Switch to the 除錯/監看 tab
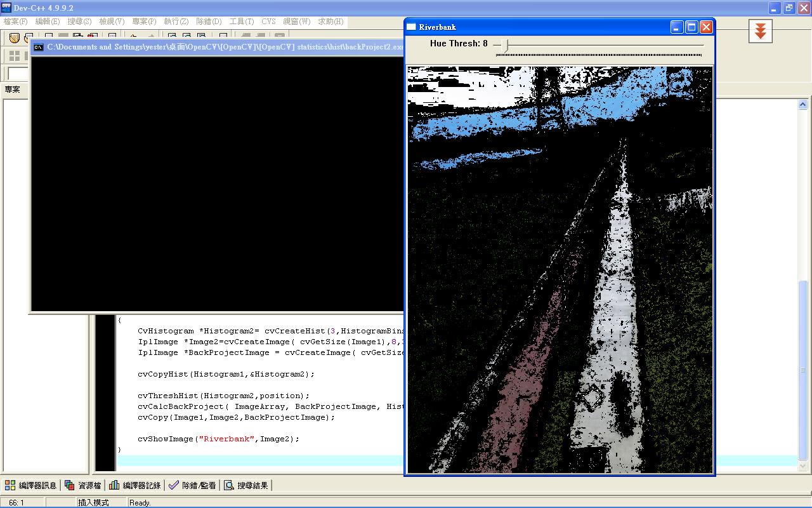 pyautogui.click(x=192, y=485)
